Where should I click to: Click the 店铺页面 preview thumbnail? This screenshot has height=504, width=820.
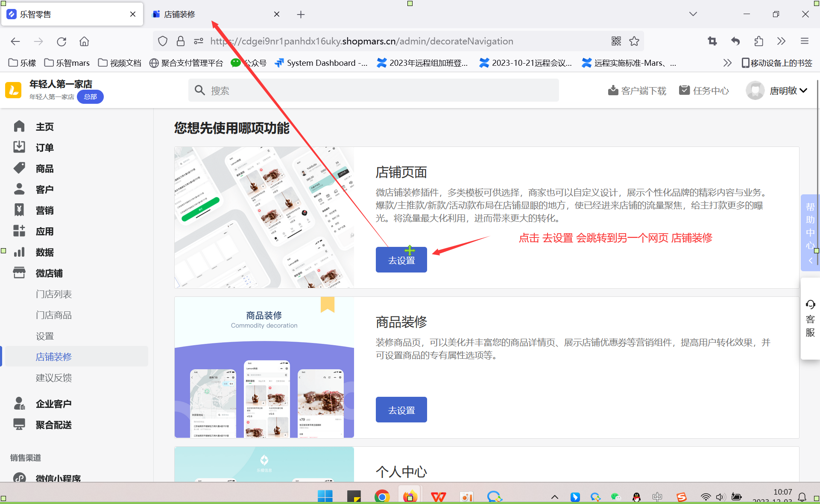coord(264,217)
